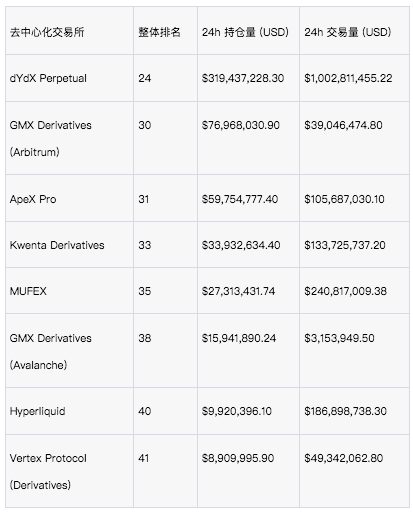
Task: Select the 整体排名 column header
Action: click(159, 32)
